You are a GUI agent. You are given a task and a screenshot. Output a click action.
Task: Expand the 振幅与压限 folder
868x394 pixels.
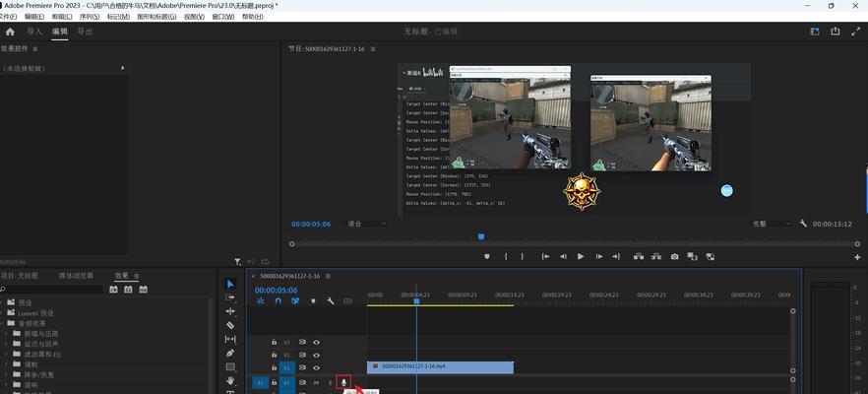click(7, 334)
